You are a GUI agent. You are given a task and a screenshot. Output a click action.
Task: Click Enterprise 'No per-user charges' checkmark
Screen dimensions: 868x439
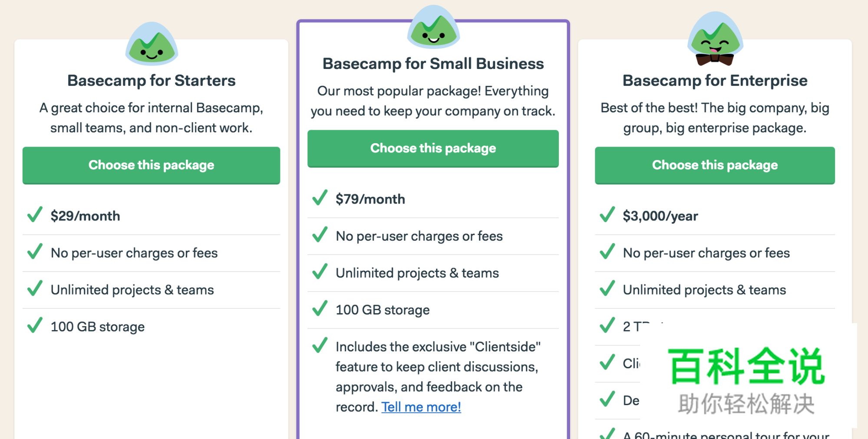click(x=607, y=252)
